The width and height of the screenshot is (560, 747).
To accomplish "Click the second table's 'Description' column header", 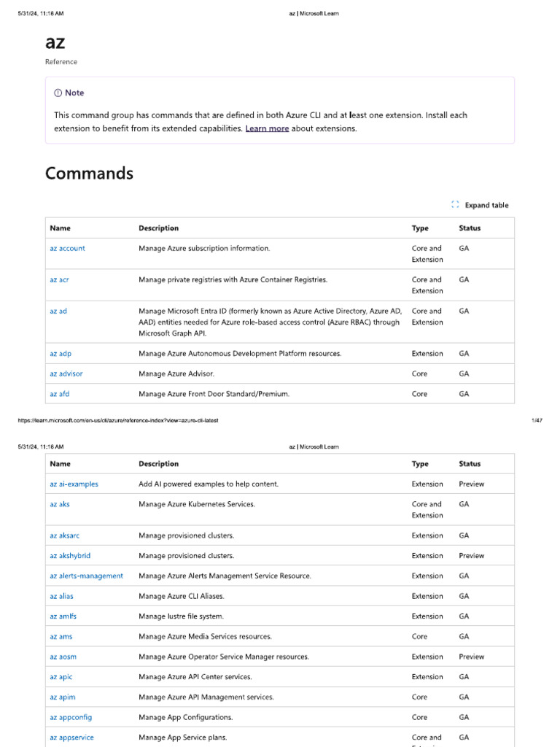I will [158, 463].
